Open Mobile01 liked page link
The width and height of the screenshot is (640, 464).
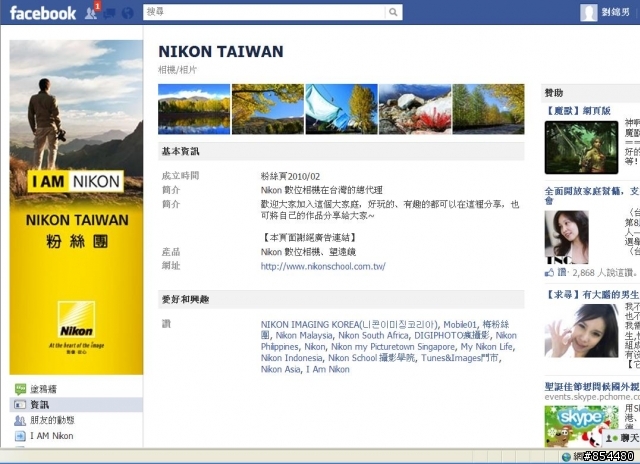coord(460,324)
